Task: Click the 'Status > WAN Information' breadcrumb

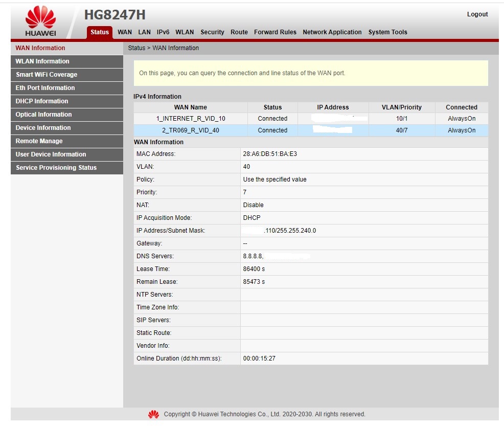Action: 163,48
